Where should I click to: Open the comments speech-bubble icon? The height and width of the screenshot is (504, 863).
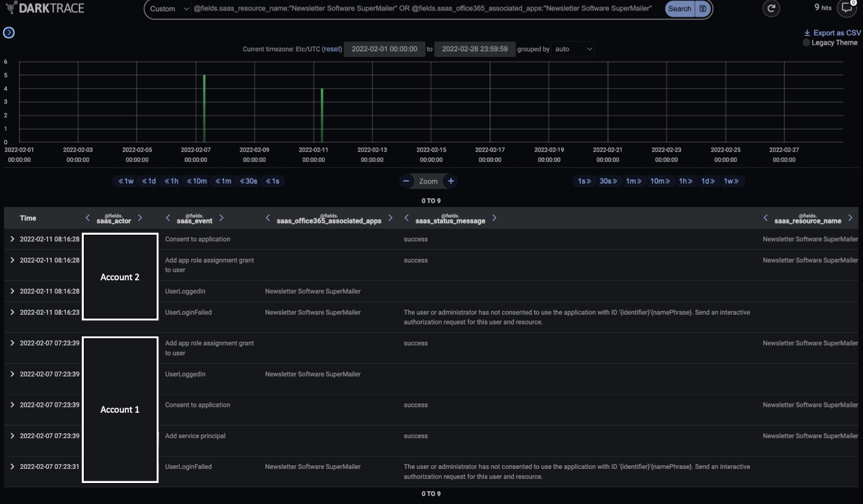tap(848, 7)
